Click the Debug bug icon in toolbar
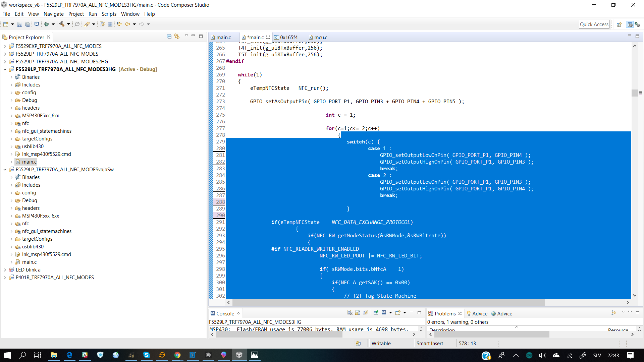Viewport: 644px width, 362px height. click(x=47, y=24)
